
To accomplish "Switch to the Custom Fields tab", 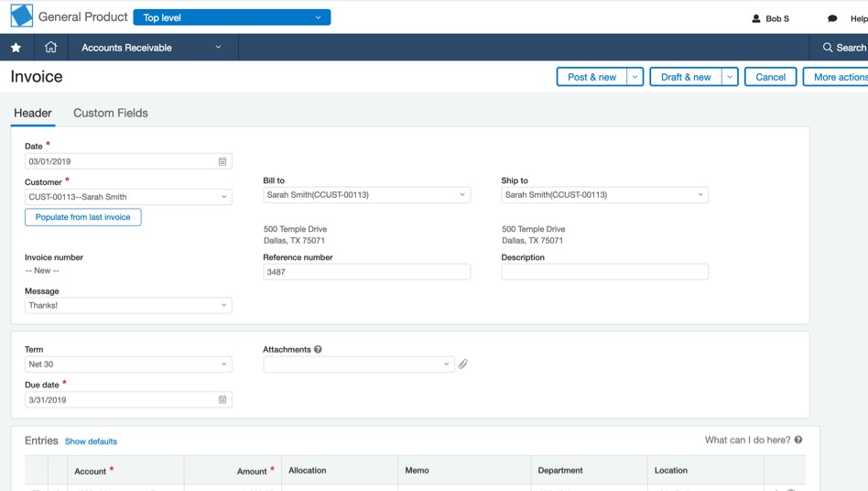I will (111, 113).
